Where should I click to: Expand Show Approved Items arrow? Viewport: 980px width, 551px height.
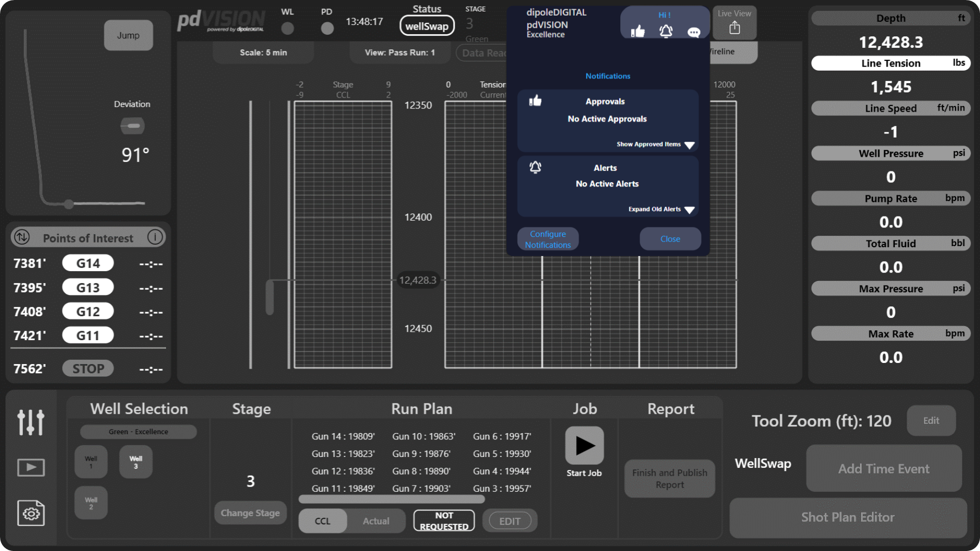click(x=689, y=145)
